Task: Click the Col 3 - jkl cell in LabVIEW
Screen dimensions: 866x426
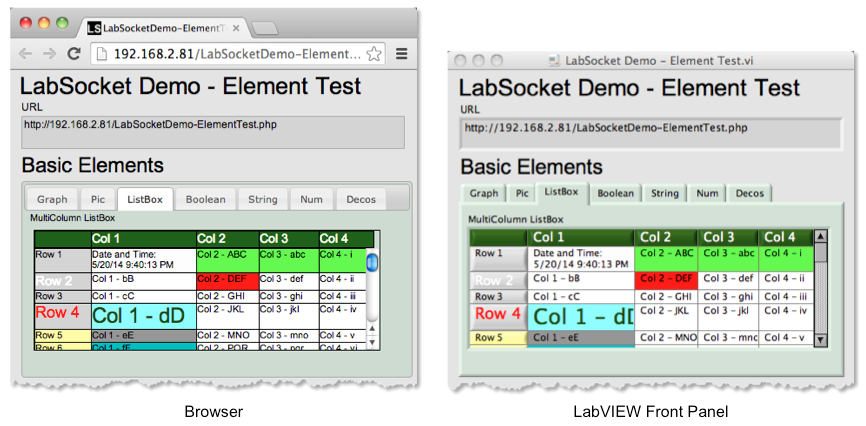Action: point(728,317)
